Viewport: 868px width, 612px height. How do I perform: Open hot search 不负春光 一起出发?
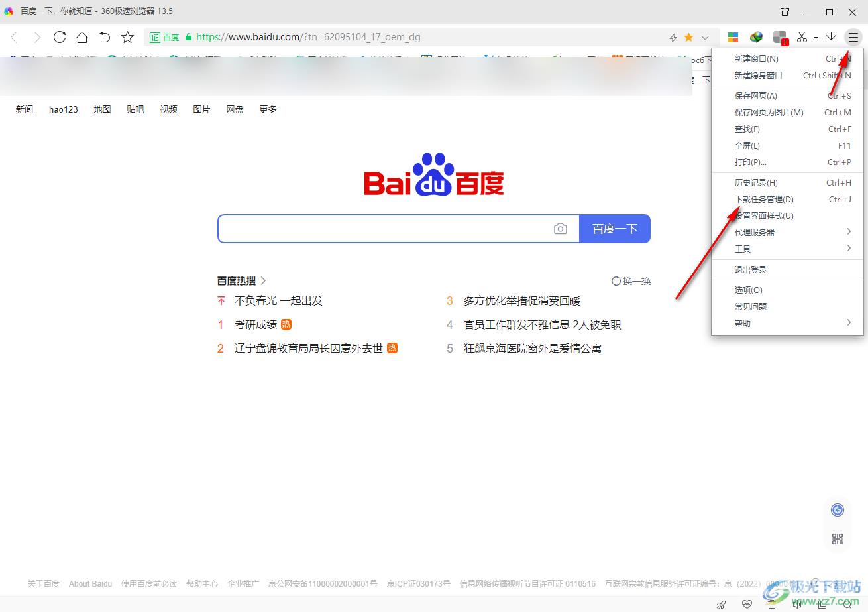click(278, 301)
